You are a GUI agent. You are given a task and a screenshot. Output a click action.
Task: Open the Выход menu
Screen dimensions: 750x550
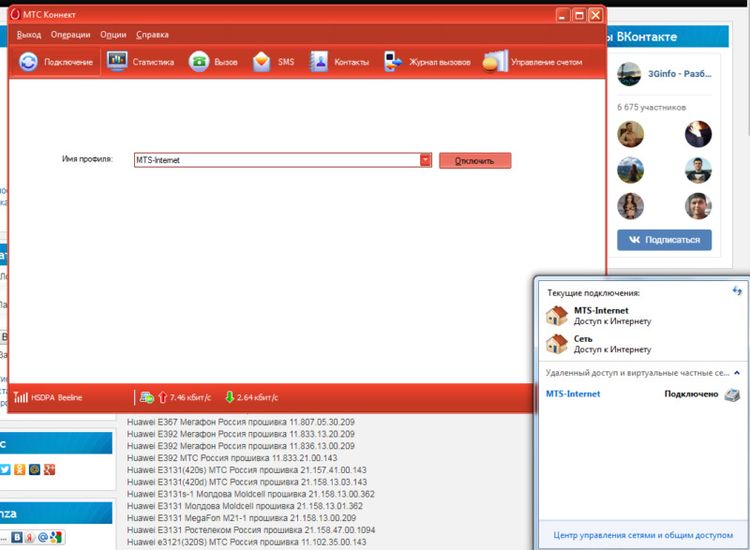[x=29, y=34]
